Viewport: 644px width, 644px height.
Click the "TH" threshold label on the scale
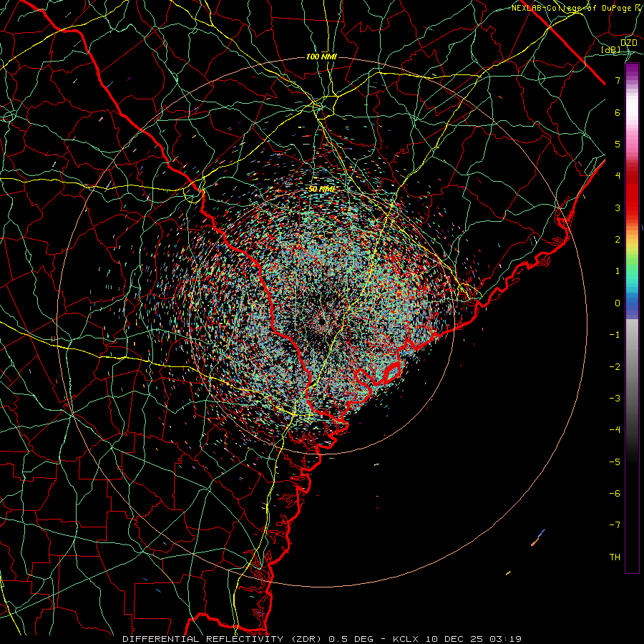tap(615, 557)
